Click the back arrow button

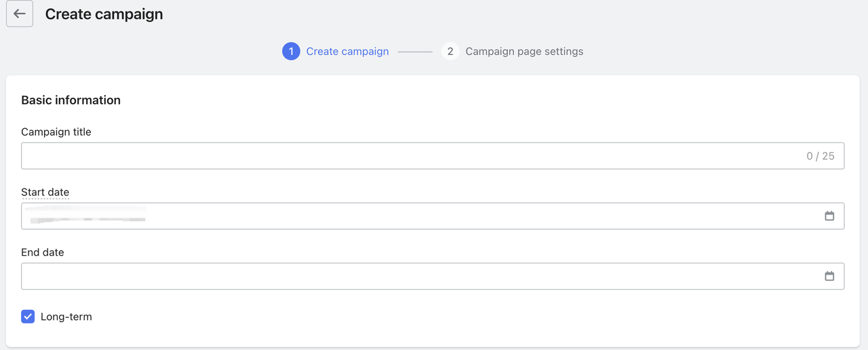click(20, 14)
